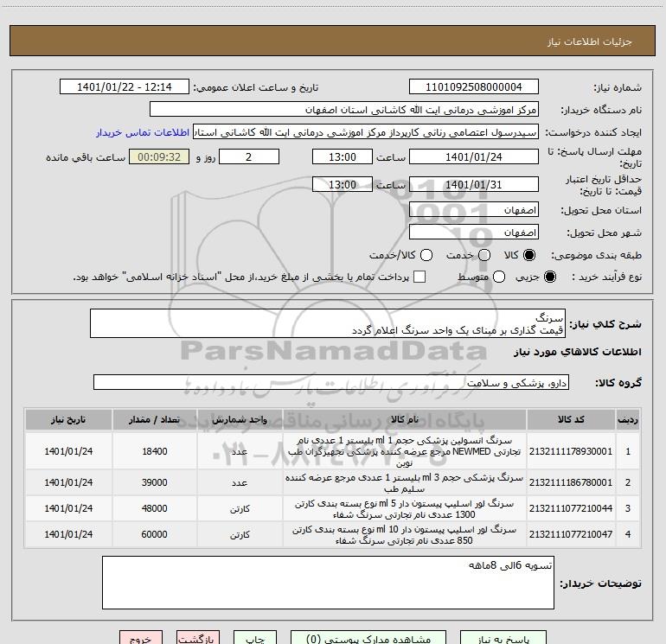This screenshot has height=644, width=666.
Task: Click the تاریخ نیاز column header
Action: (x=68, y=420)
